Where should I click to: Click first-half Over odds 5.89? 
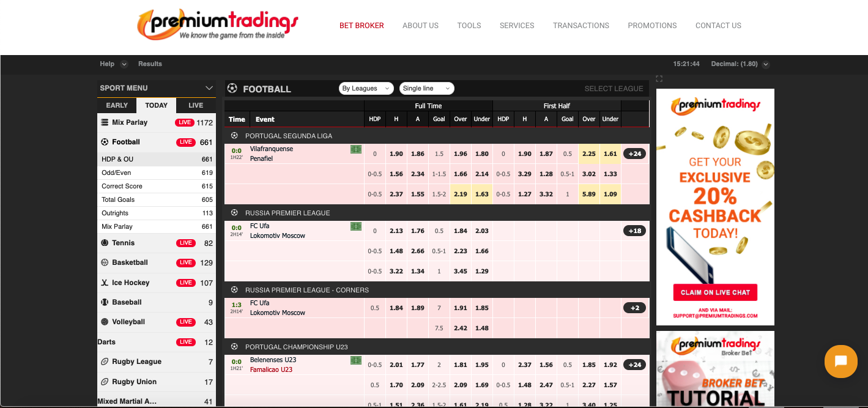[x=589, y=194]
